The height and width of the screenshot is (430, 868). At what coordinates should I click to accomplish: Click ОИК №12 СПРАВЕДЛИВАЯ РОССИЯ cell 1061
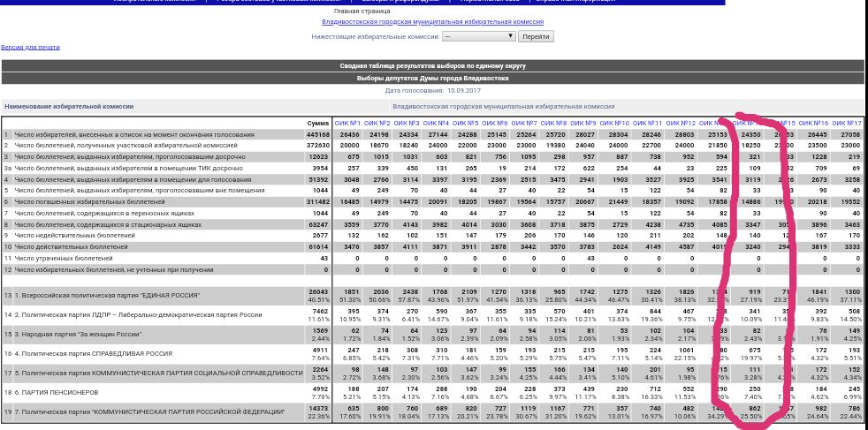pos(687,350)
